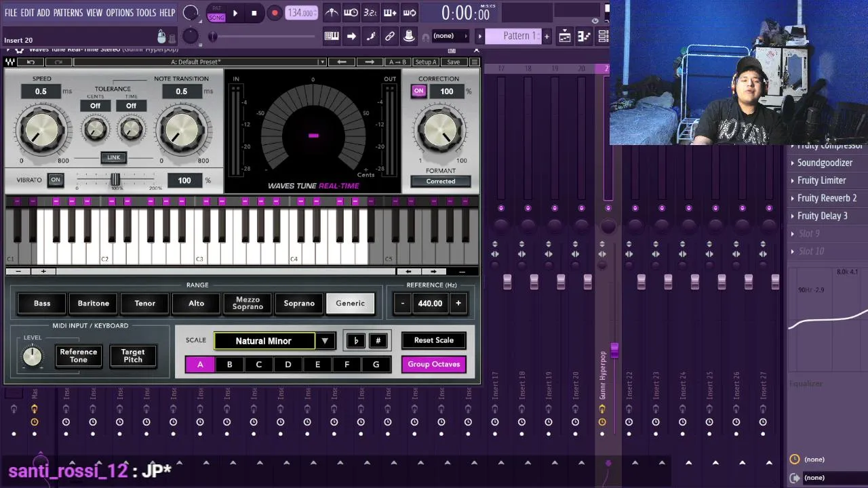Screen dimensions: 868x488
Task: Increase reference Hz with plus button
Action: coord(458,303)
